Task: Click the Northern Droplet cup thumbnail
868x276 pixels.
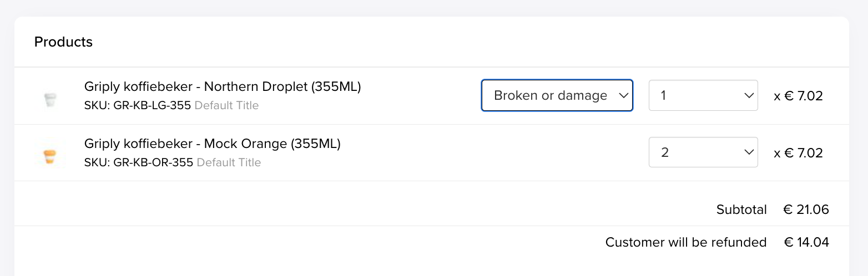Action: pos(50,100)
